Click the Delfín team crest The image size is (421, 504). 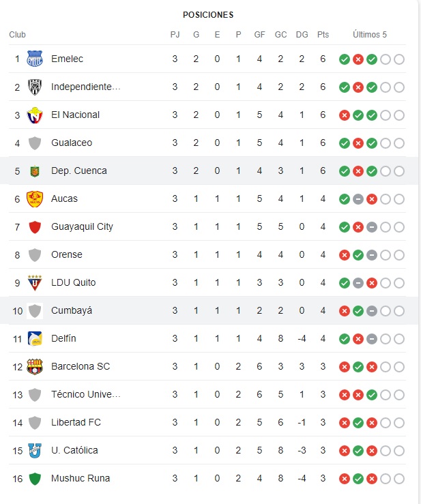coord(34,339)
